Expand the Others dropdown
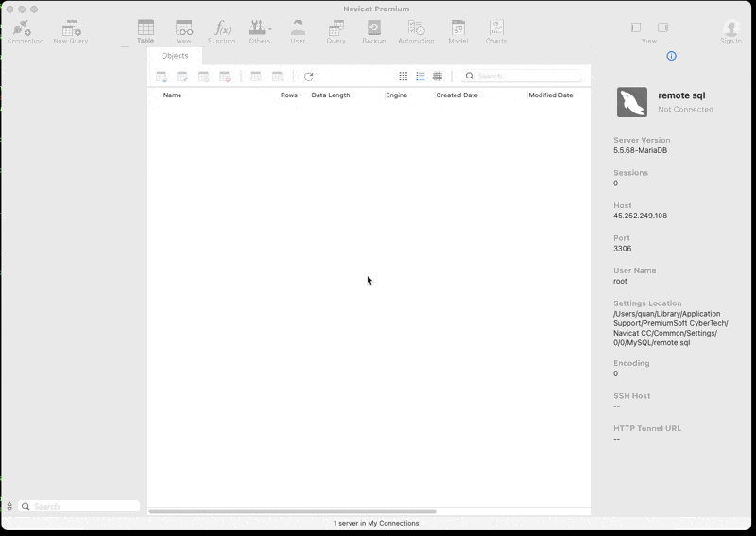This screenshot has width=756, height=536. pyautogui.click(x=260, y=31)
